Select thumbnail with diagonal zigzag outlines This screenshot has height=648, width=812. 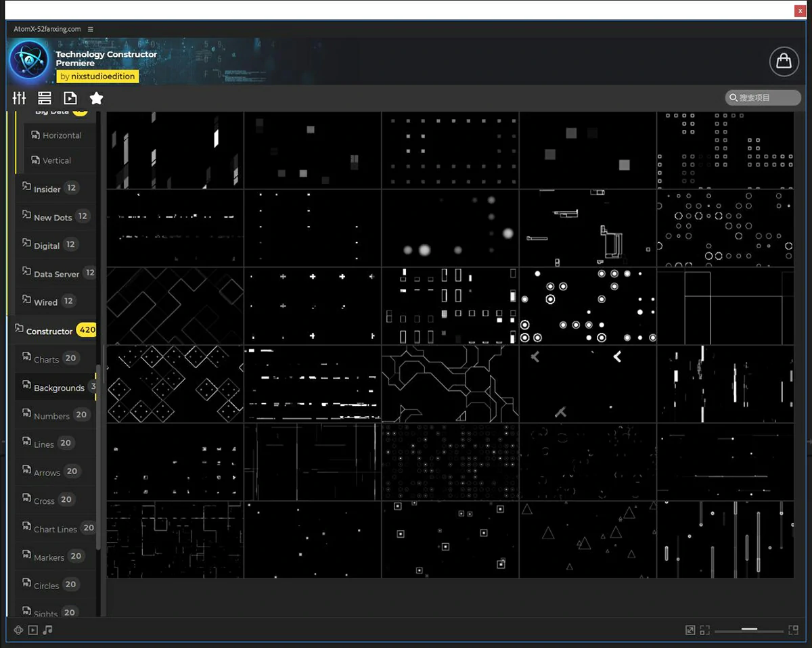[x=175, y=306]
